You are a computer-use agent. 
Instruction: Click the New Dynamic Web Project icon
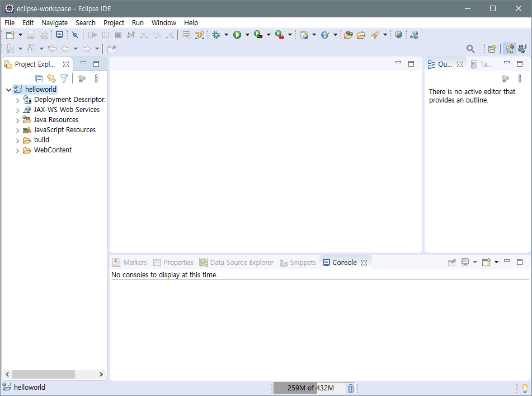(304, 35)
